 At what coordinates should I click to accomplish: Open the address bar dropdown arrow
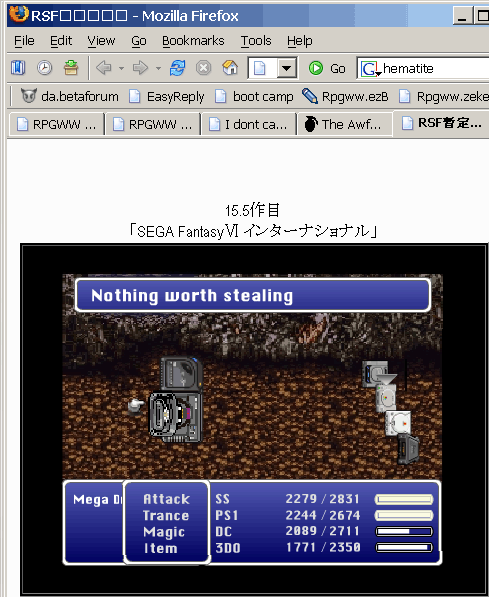pyautogui.click(x=286, y=68)
